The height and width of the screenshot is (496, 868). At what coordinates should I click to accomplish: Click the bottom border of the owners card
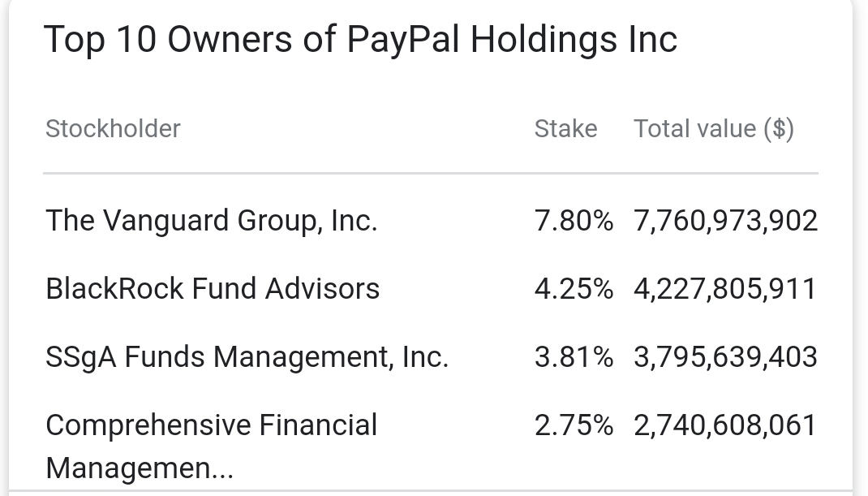click(x=430, y=490)
